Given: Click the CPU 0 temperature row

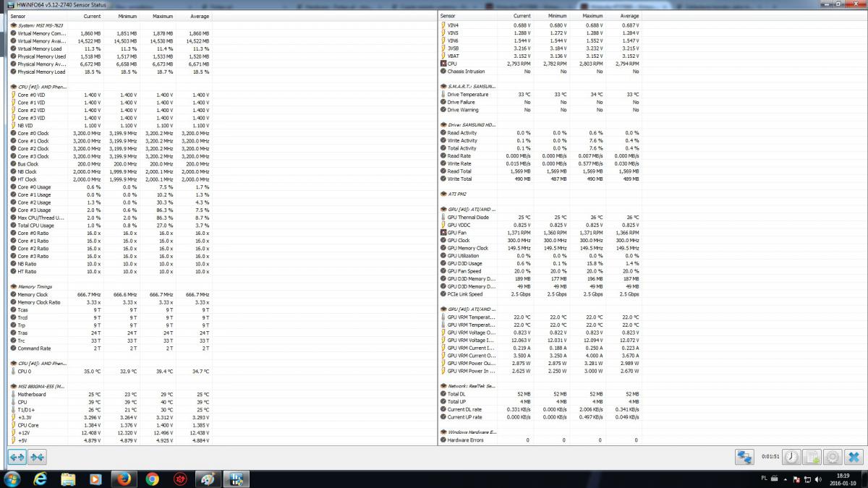Looking at the screenshot, I should point(111,372).
